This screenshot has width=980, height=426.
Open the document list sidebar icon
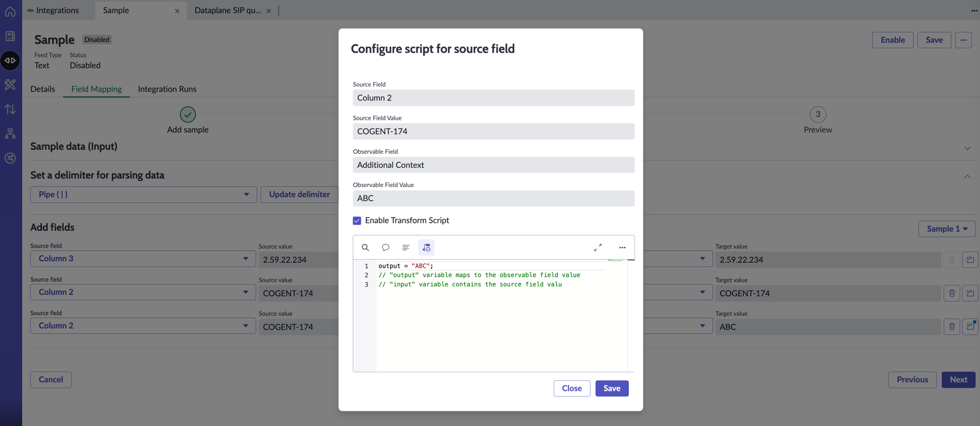[10, 36]
